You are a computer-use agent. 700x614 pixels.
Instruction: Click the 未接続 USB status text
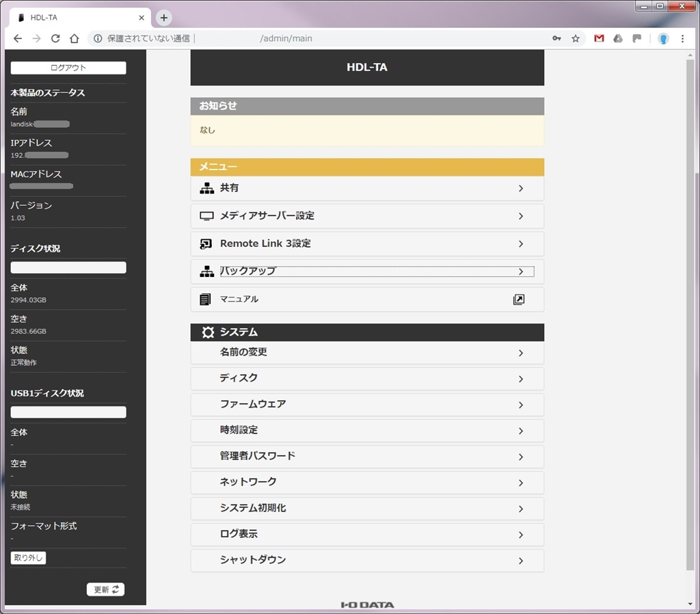click(x=21, y=507)
